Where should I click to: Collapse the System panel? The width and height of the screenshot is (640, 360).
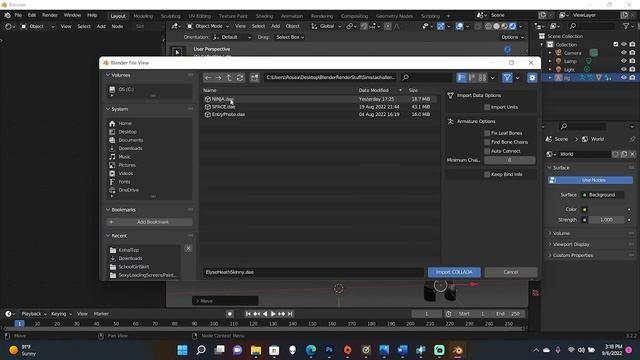coord(108,109)
